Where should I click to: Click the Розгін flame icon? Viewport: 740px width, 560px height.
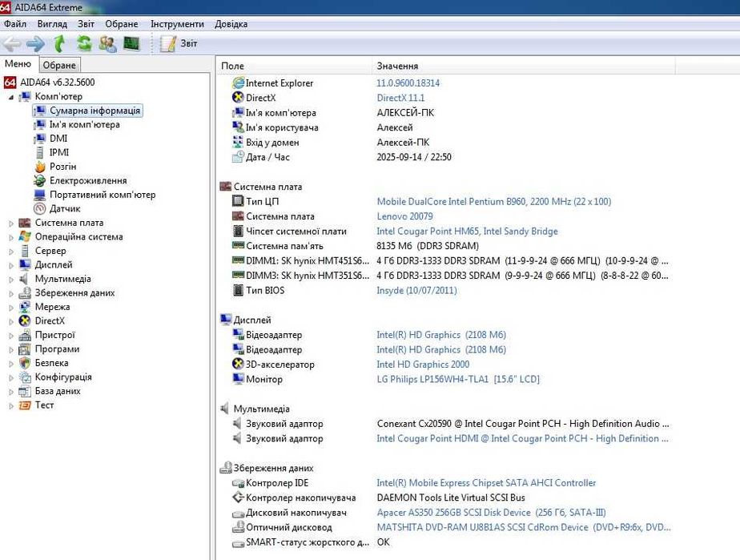click(x=40, y=167)
